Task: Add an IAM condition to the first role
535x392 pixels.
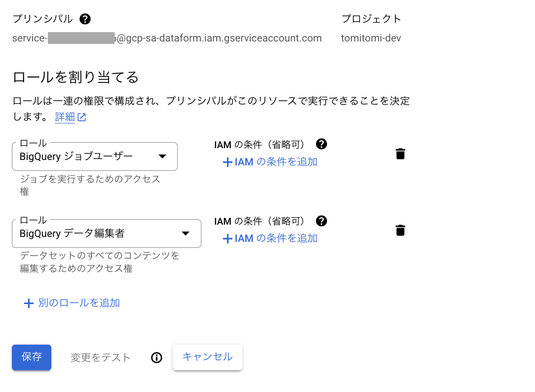Action: (x=269, y=162)
